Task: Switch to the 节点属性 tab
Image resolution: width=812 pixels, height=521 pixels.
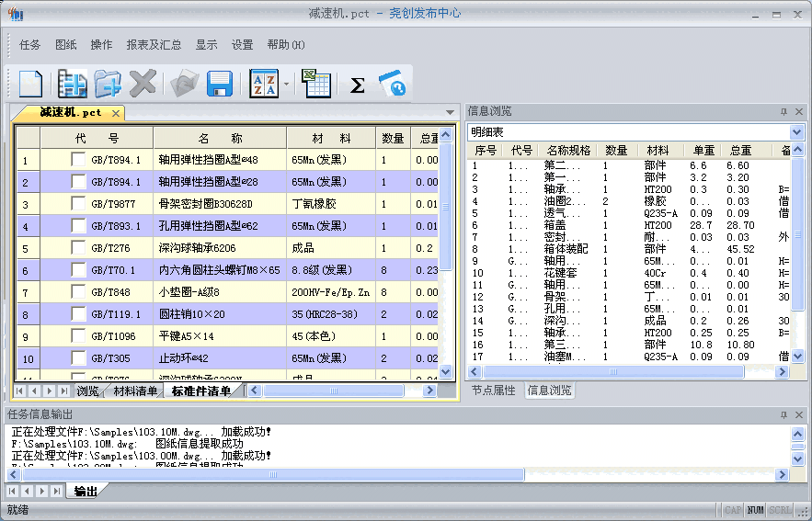Action: (x=494, y=391)
